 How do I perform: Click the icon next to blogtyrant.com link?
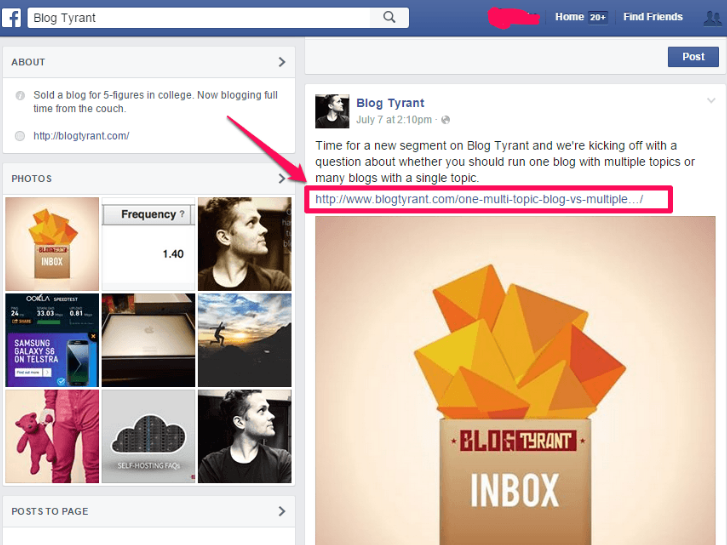click(x=20, y=136)
